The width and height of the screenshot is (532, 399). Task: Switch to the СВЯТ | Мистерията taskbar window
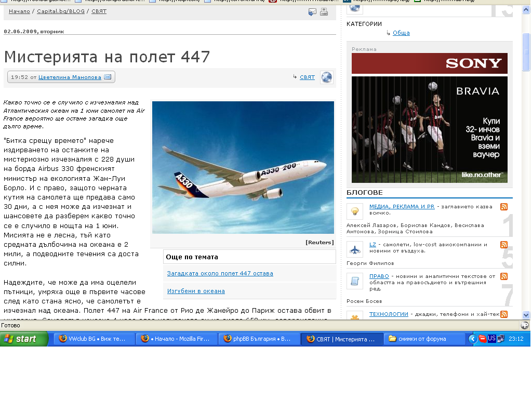coord(342,339)
